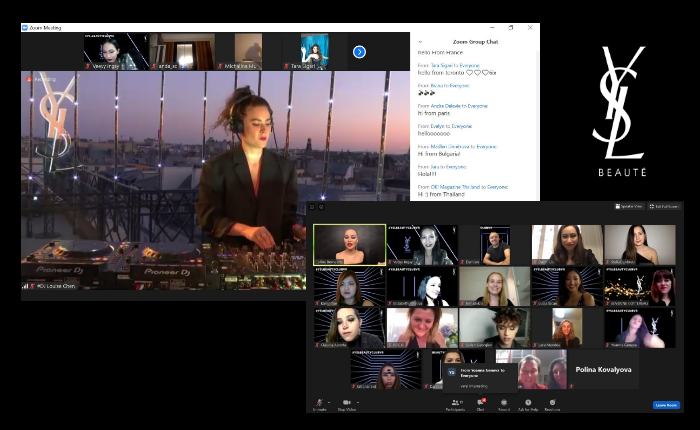The image size is (700, 430).
Task: Show next participants with blue arrow
Action: tap(359, 52)
